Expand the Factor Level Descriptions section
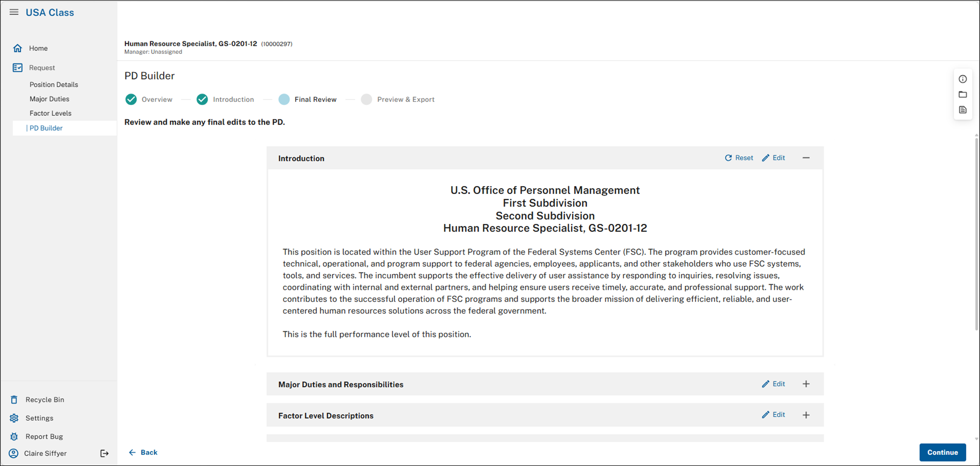This screenshot has height=466, width=980. (x=806, y=415)
